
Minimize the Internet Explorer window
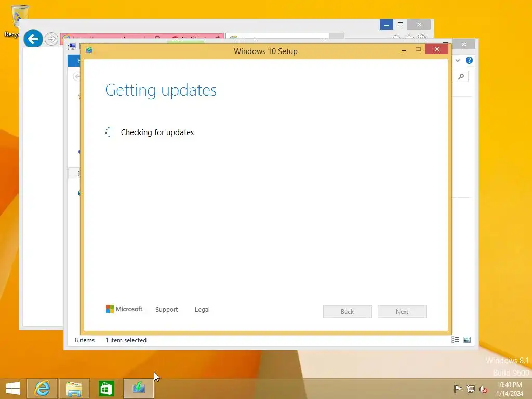386,25
